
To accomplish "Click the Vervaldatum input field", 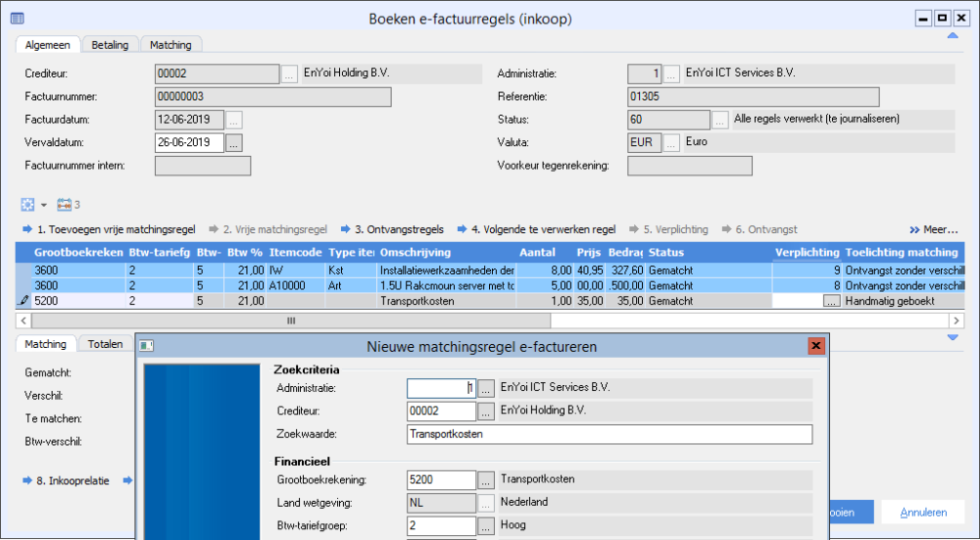I will click(x=189, y=143).
